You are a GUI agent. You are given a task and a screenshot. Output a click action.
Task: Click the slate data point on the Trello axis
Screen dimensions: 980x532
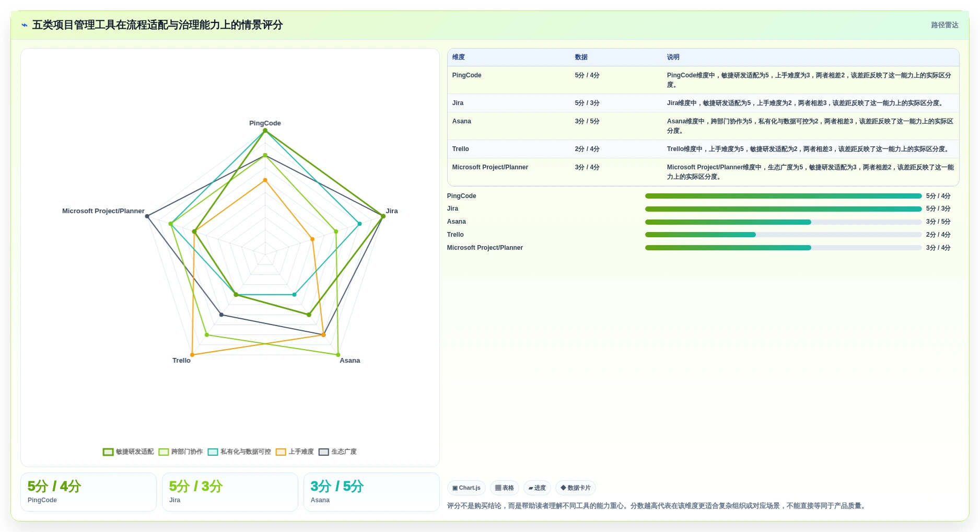tap(221, 315)
